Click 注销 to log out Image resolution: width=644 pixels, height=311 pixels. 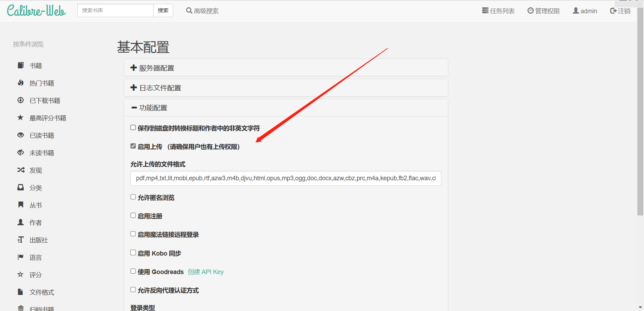[620, 11]
